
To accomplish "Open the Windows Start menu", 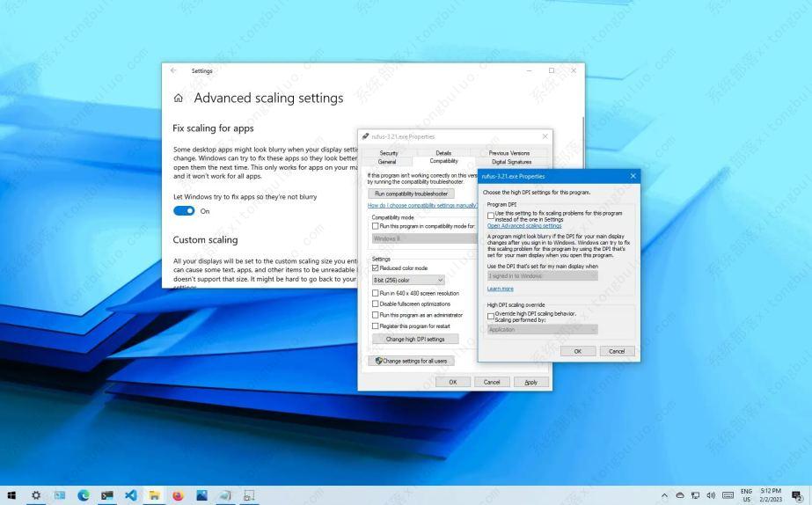I will (x=11, y=495).
